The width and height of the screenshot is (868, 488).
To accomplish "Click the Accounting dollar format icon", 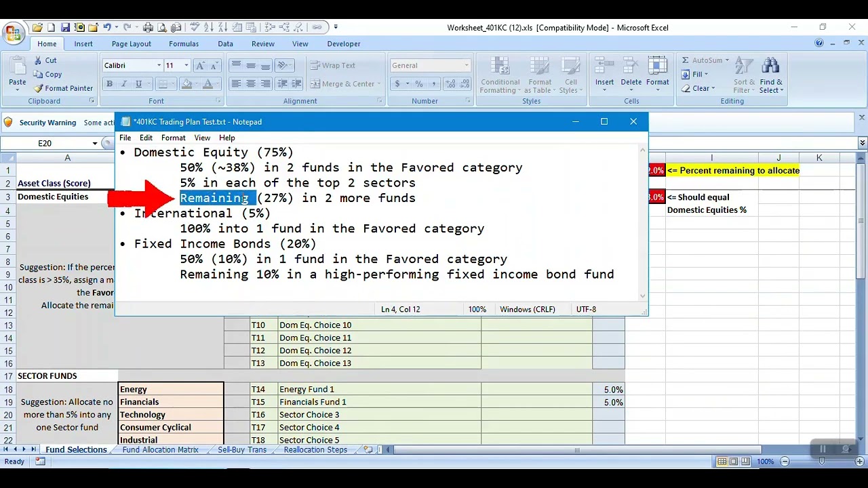I will (397, 84).
